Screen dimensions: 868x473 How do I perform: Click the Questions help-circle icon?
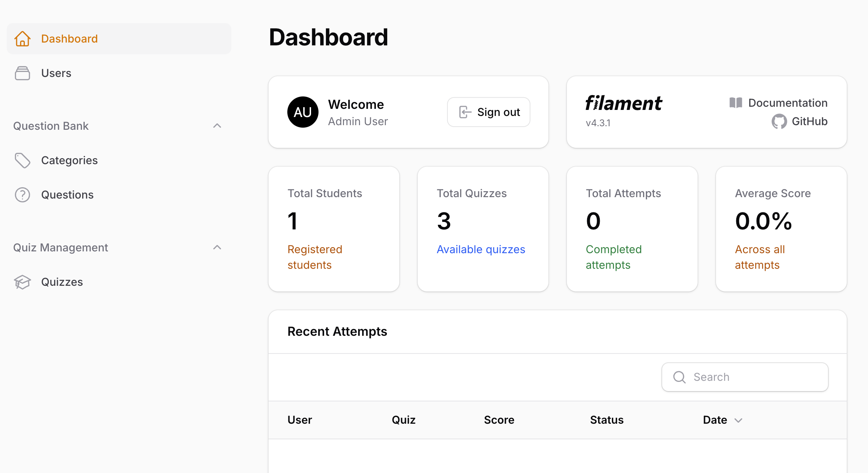pos(22,195)
